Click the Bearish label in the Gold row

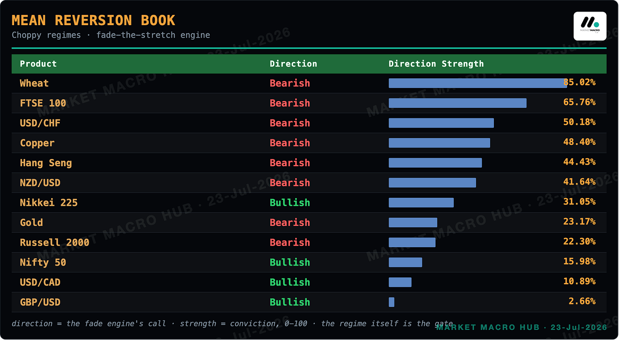[290, 222]
